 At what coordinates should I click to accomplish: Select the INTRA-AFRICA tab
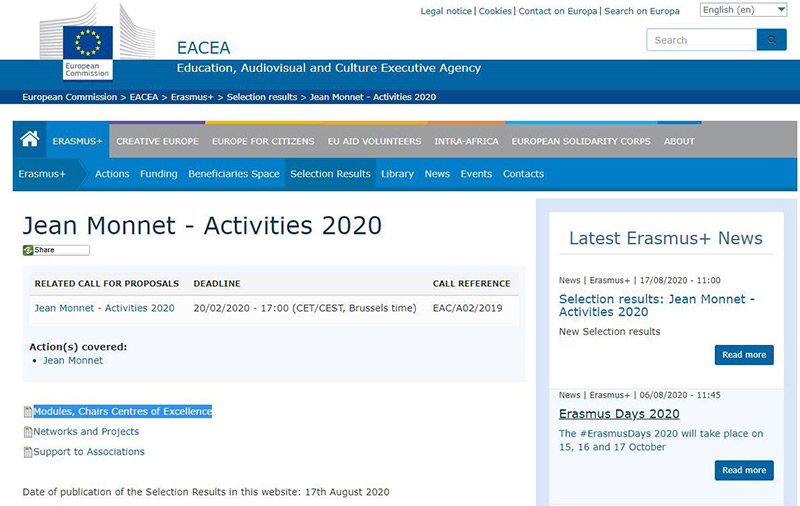(x=466, y=141)
